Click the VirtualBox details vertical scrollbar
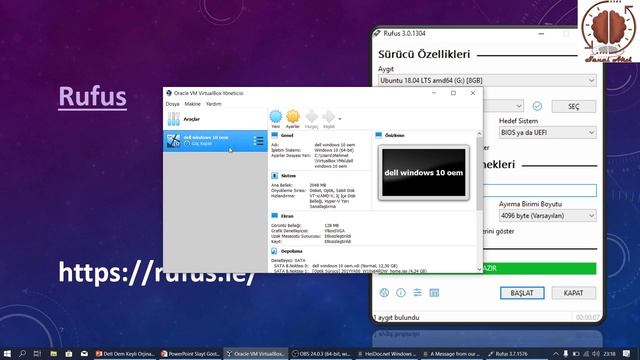The height and width of the screenshot is (360, 640). (479, 173)
